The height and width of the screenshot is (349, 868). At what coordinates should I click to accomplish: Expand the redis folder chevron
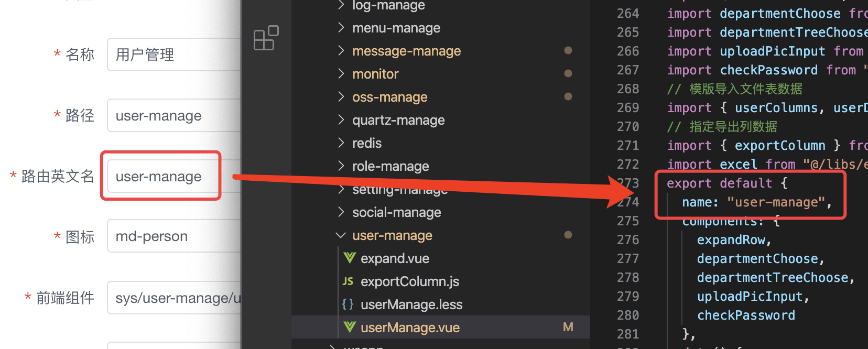click(341, 143)
